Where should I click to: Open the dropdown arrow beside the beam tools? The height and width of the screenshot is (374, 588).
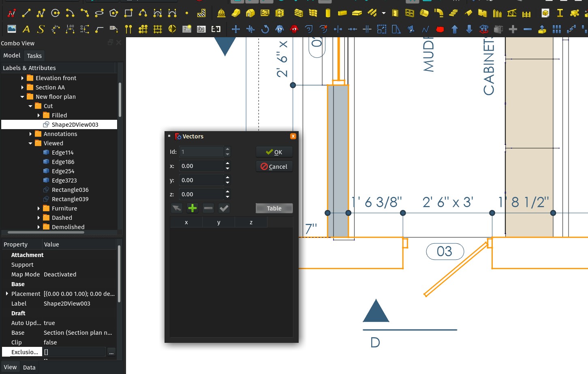pos(383,13)
